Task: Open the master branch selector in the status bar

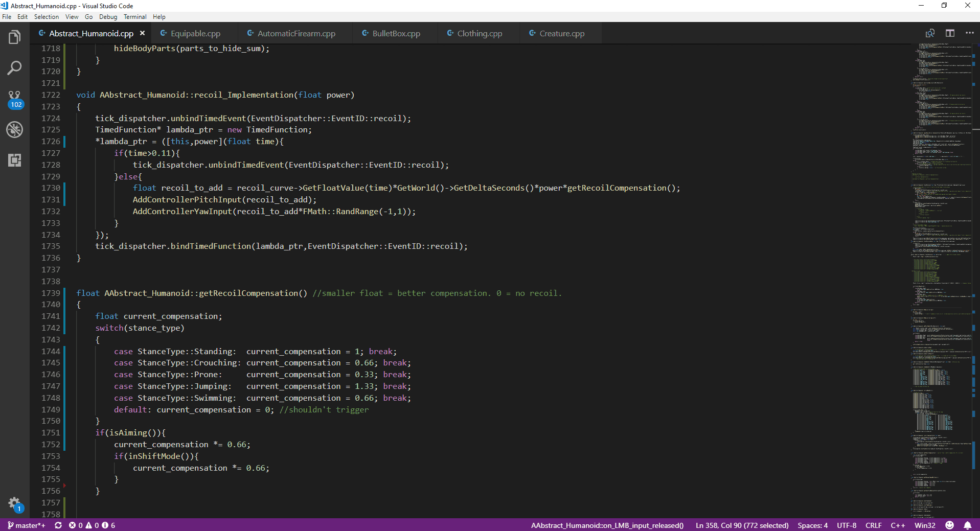Action: tap(26, 525)
